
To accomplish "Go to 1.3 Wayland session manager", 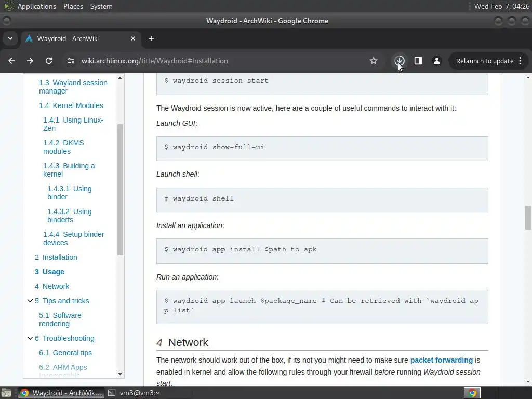I will tap(73, 87).
